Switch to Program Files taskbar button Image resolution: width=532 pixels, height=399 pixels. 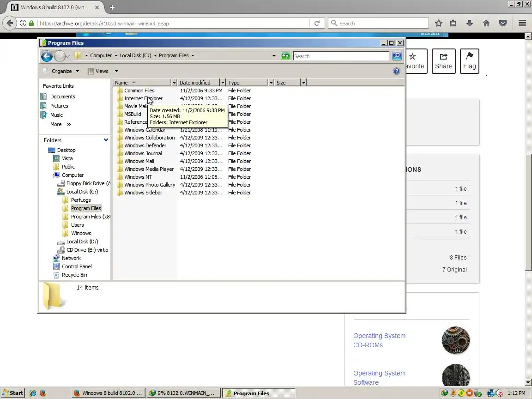pos(259,393)
